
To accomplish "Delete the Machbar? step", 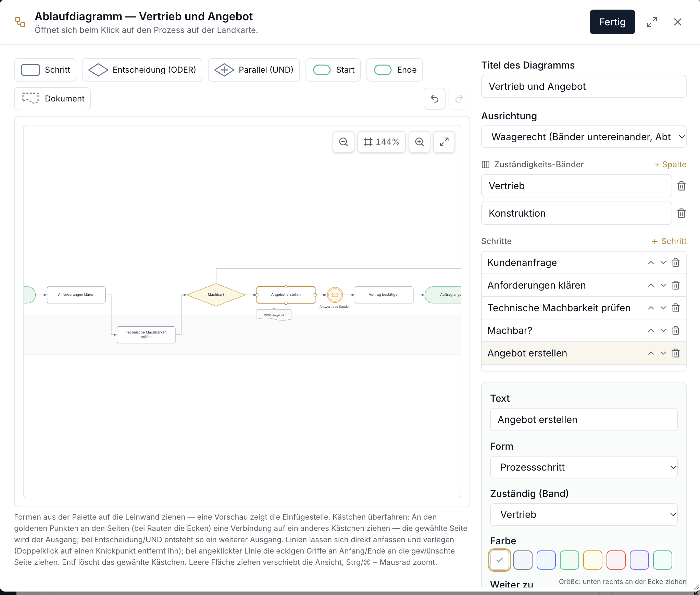I will [675, 330].
